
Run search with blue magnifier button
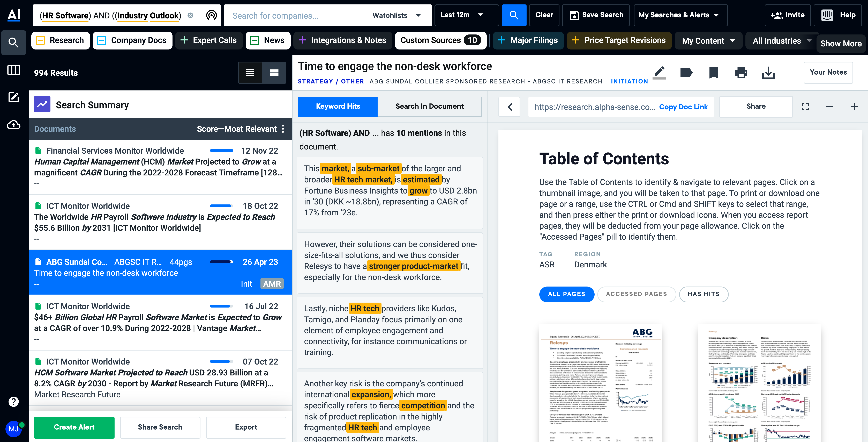click(514, 15)
